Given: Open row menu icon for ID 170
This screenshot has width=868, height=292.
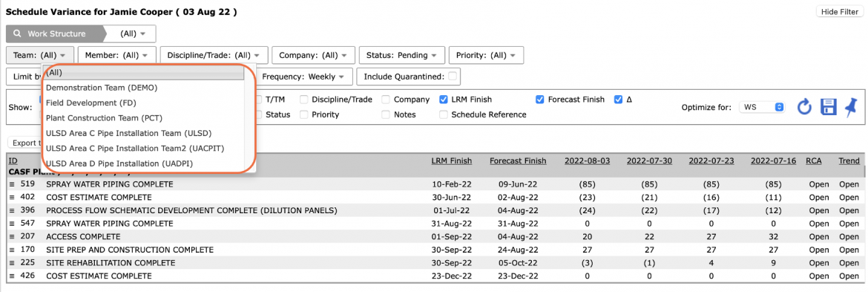Looking at the screenshot, I should [12, 250].
